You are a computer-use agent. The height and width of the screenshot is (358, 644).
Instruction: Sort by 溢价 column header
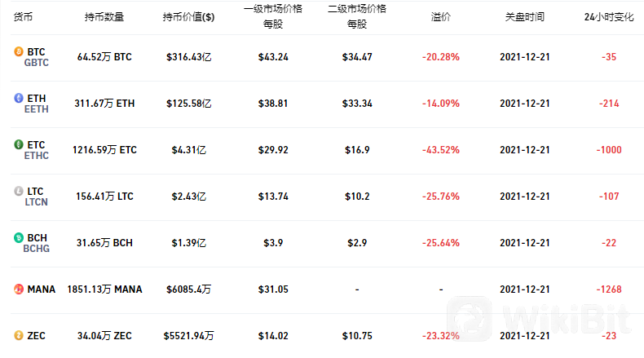pos(441,17)
